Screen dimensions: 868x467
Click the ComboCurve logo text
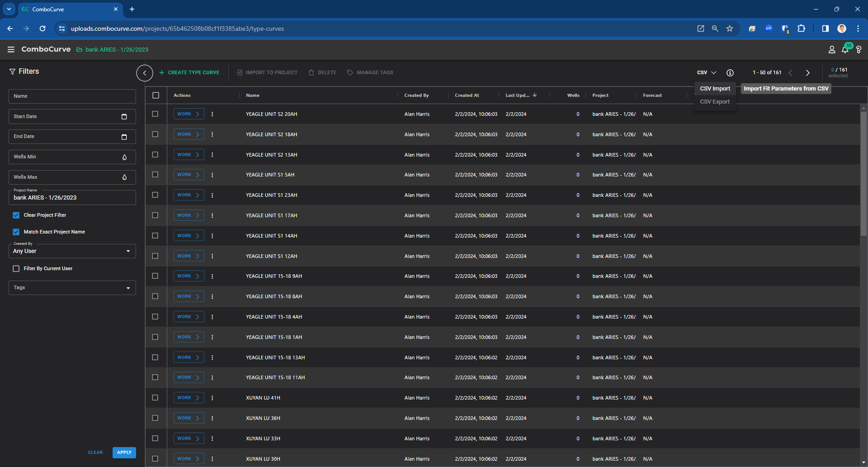[46, 49]
